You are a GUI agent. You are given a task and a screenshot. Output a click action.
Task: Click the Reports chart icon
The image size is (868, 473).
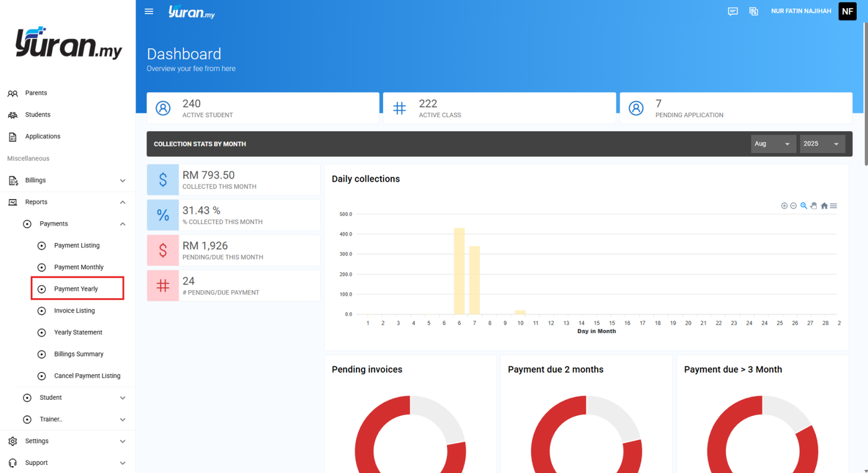(x=12, y=202)
